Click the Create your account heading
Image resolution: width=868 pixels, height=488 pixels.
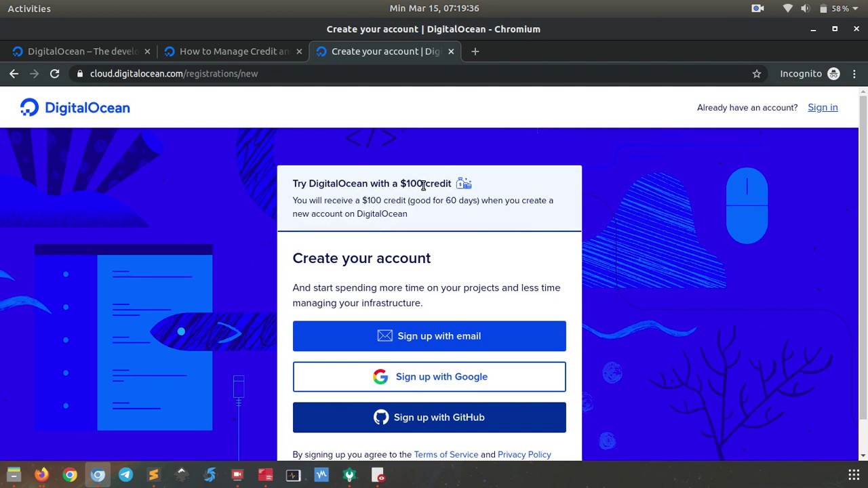pos(361,258)
